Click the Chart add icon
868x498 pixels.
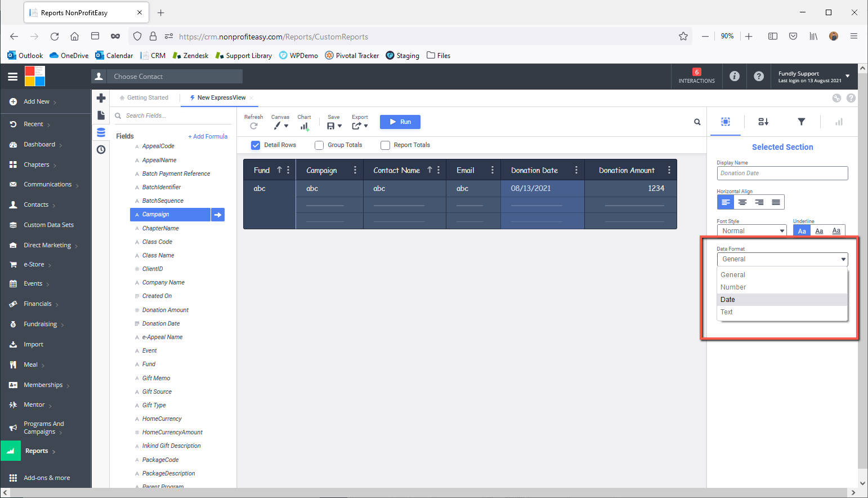[x=305, y=126]
